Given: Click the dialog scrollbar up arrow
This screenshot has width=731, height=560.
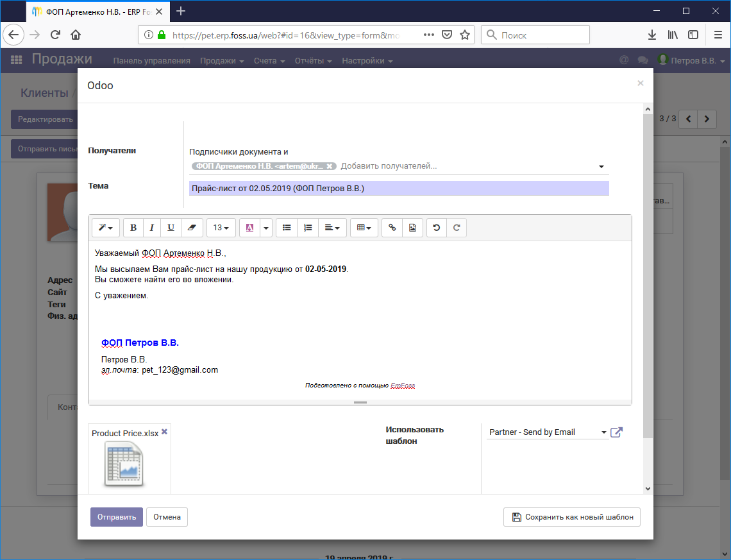Looking at the screenshot, I should pyautogui.click(x=648, y=109).
